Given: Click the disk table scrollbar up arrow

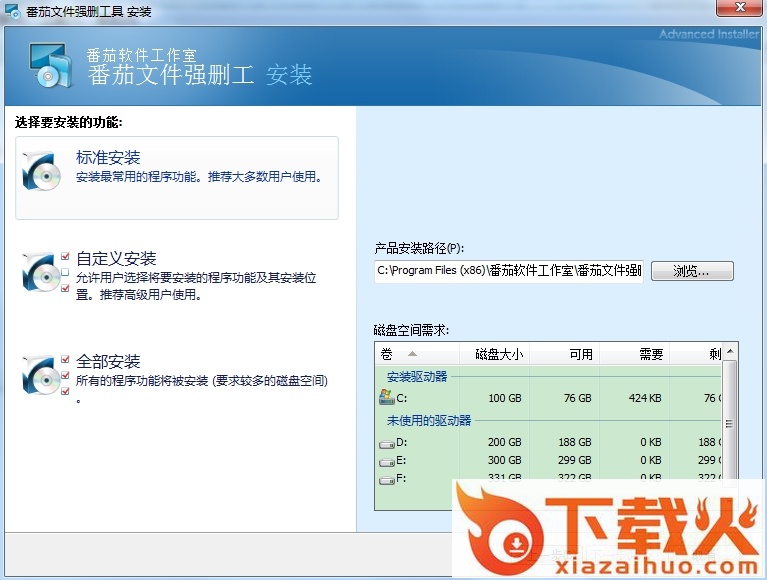Looking at the screenshot, I should pos(729,351).
